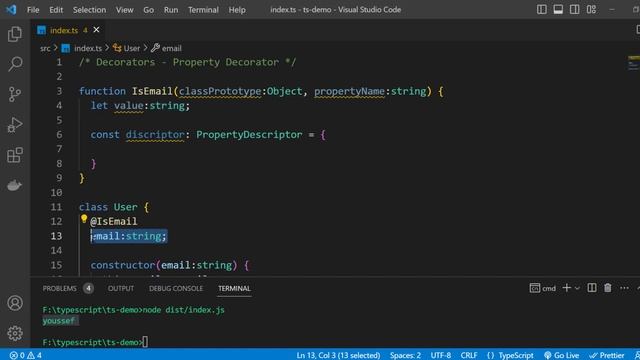This screenshot has width=640, height=360.
Task: Click the @IsEmail decorator on line 12
Action: pos(114,221)
